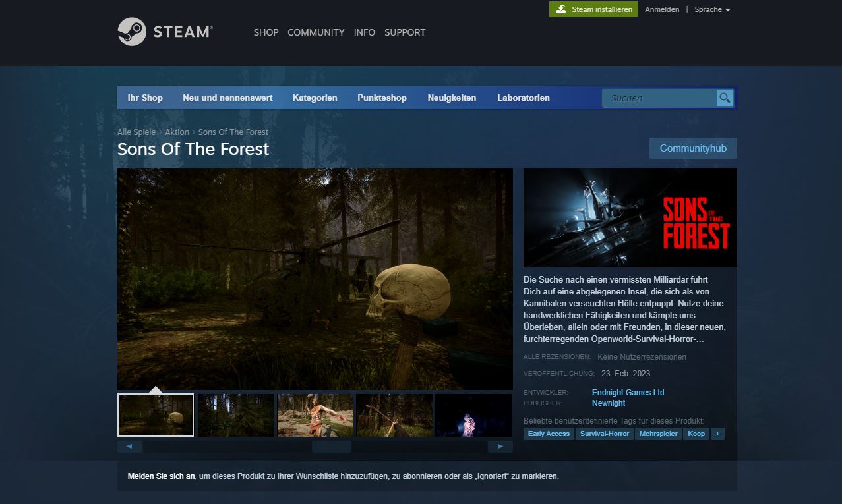
Task: Click the Endnight Games Ltd developer link
Action: [x=628, y=393]
